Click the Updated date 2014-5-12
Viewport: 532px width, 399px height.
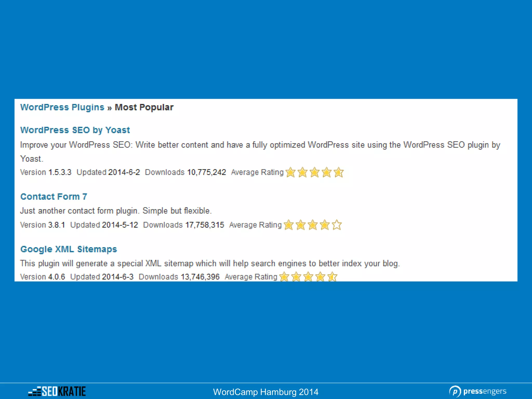coord(120,225)
